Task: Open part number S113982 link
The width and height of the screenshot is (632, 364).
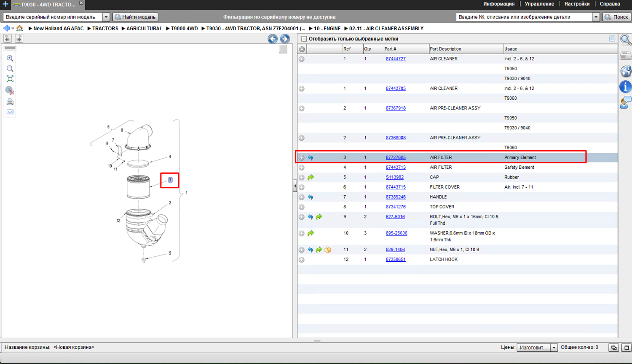Action: [395, 178]
